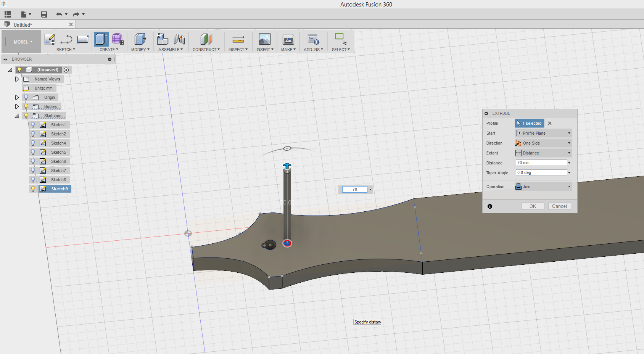The image size is (644, 354).
Task: Open the Operation Join dropdown
Action: 543,187
